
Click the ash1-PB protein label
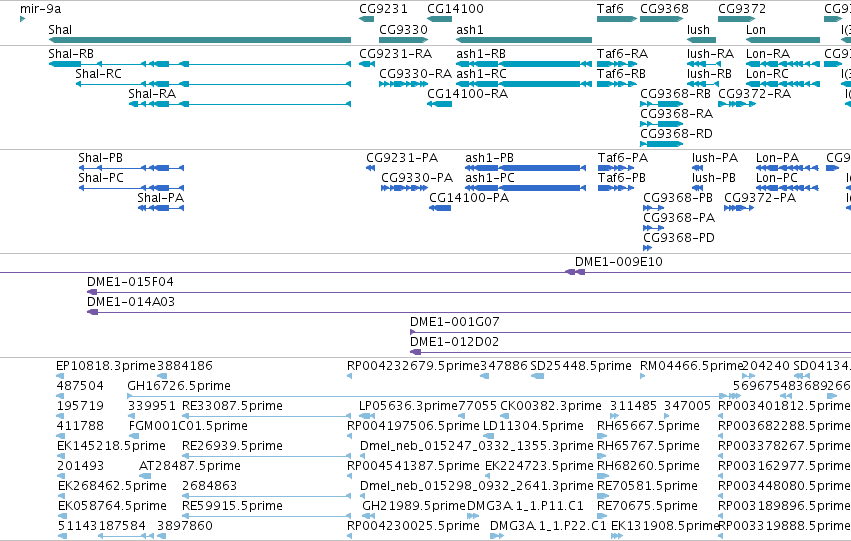tap(490, 157)
